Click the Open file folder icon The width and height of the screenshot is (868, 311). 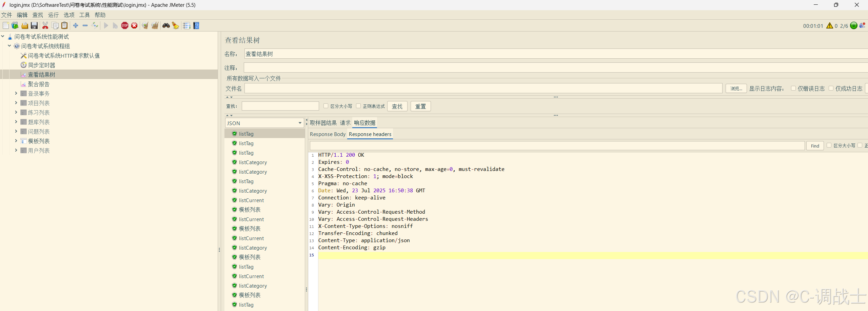click(25, 26)
